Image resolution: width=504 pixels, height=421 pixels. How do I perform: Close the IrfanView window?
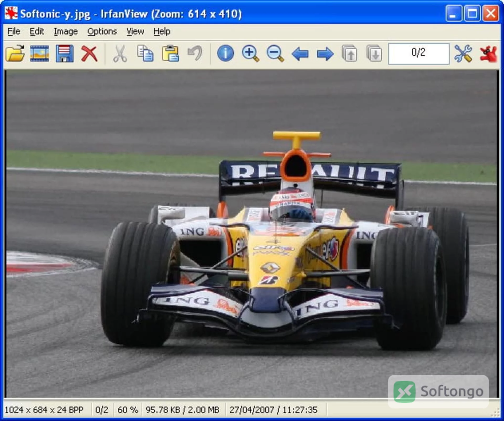(x=491, y=13)
